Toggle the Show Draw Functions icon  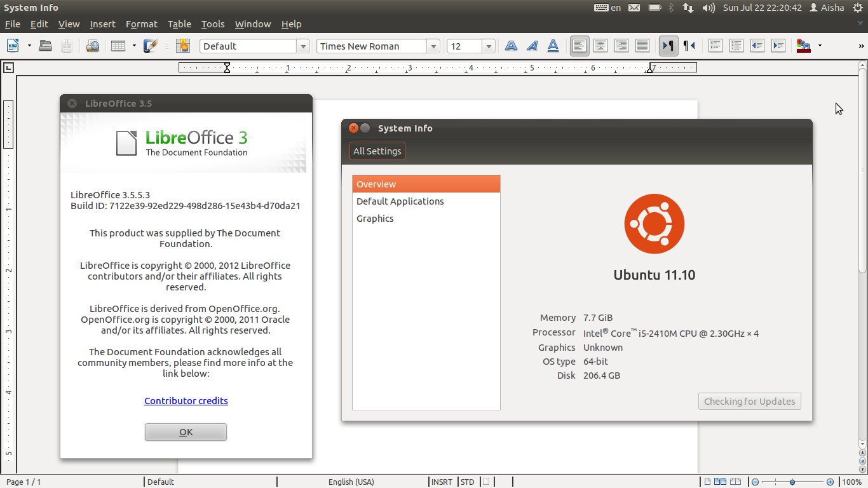coord(151,46)
